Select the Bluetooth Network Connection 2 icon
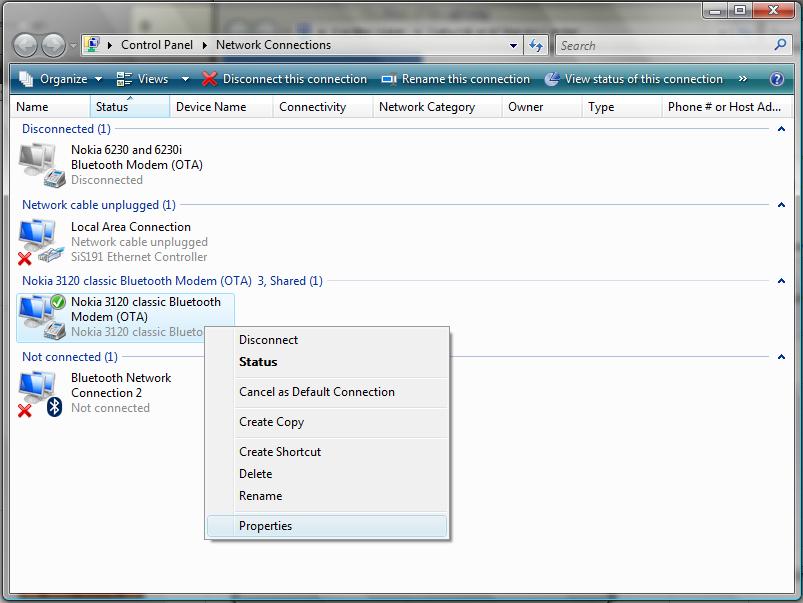This screenshot has width=803, height=603. point(41,393)
